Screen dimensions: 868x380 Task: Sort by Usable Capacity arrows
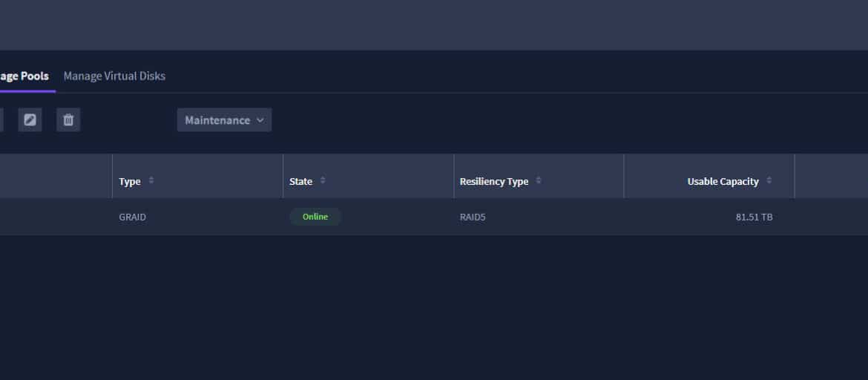tap(769, 180)
